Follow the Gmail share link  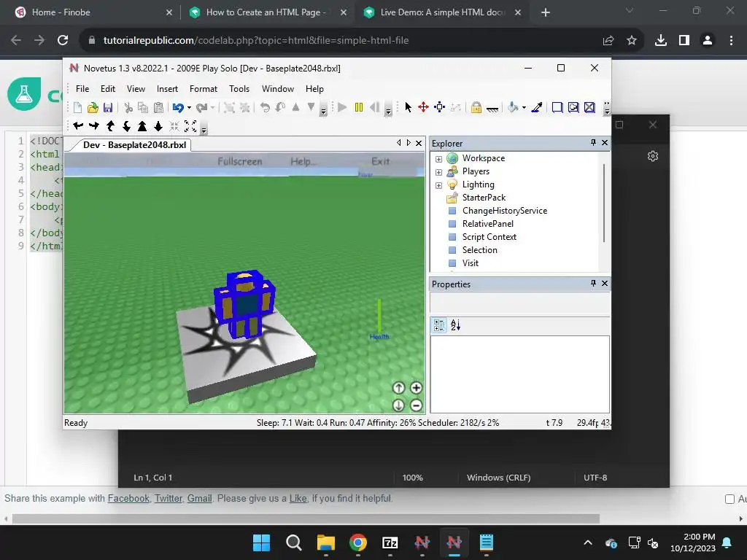coord(200,498)
